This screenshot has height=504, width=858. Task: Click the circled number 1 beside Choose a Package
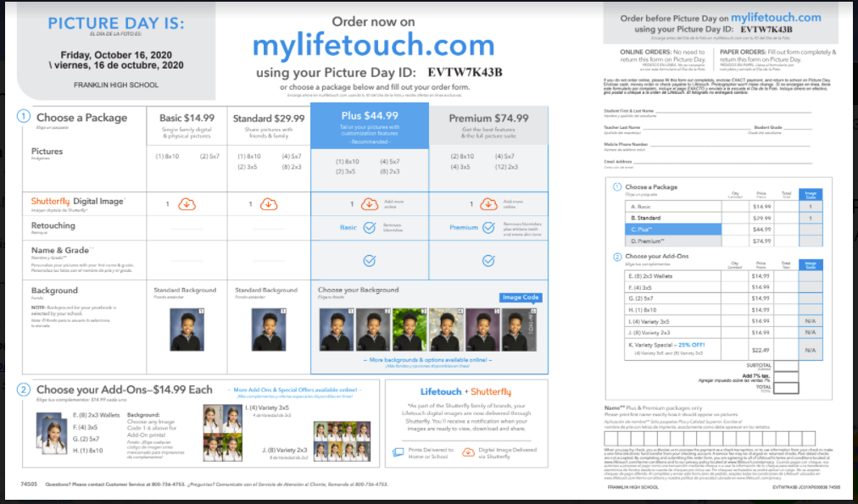pos(25,118)
